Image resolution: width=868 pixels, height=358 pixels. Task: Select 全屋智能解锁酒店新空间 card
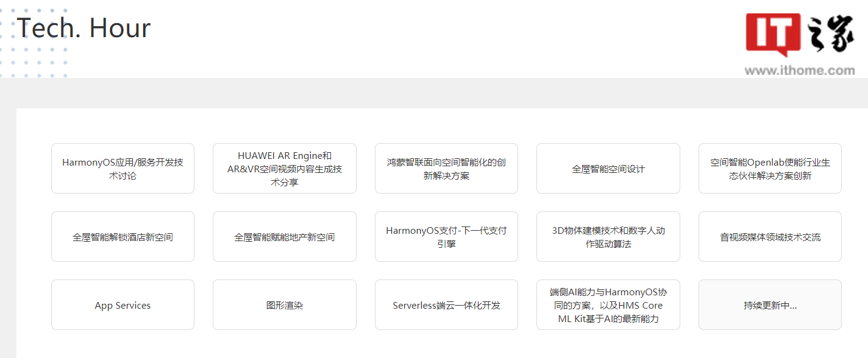(x=123, y=237)
